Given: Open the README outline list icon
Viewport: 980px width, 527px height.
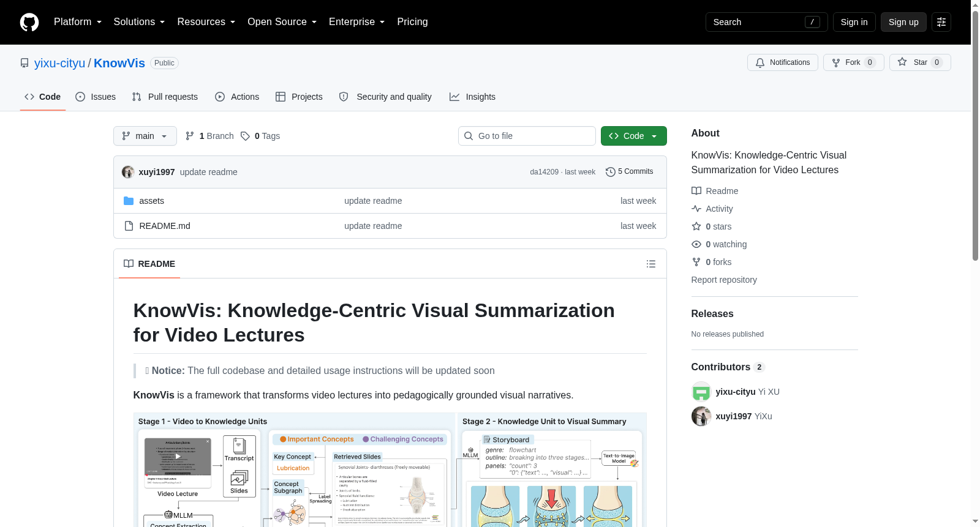Looking at the screenshot, I should pos(651,264).
